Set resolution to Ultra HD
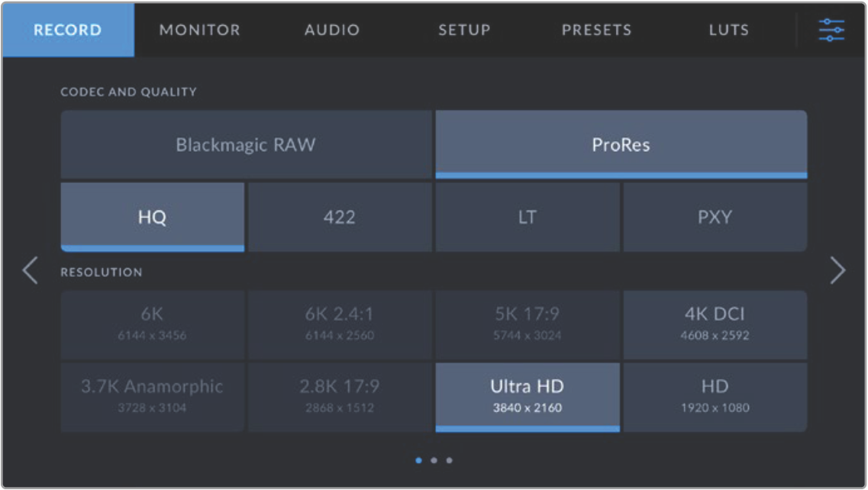 point(527,396)
